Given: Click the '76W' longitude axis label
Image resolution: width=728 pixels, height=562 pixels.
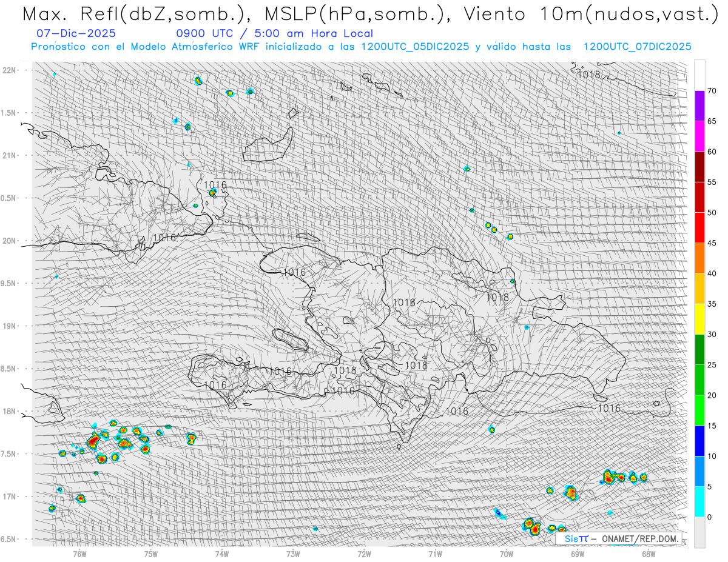Looking at the screenshot, I should pyautogui.click(x=79, y=553).
